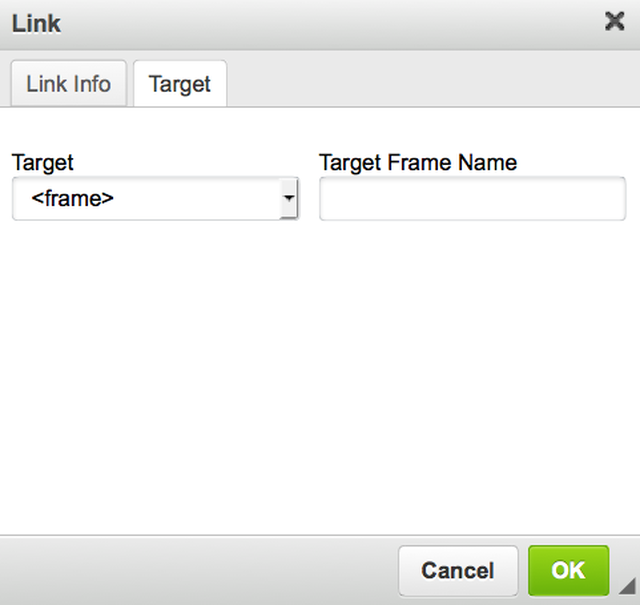Focus the Target Frame Name input field

(472, 199)
